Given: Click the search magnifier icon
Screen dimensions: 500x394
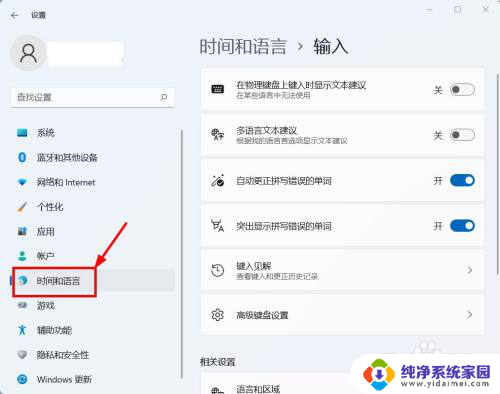Looking at the screenshot, I should (164, 97).
